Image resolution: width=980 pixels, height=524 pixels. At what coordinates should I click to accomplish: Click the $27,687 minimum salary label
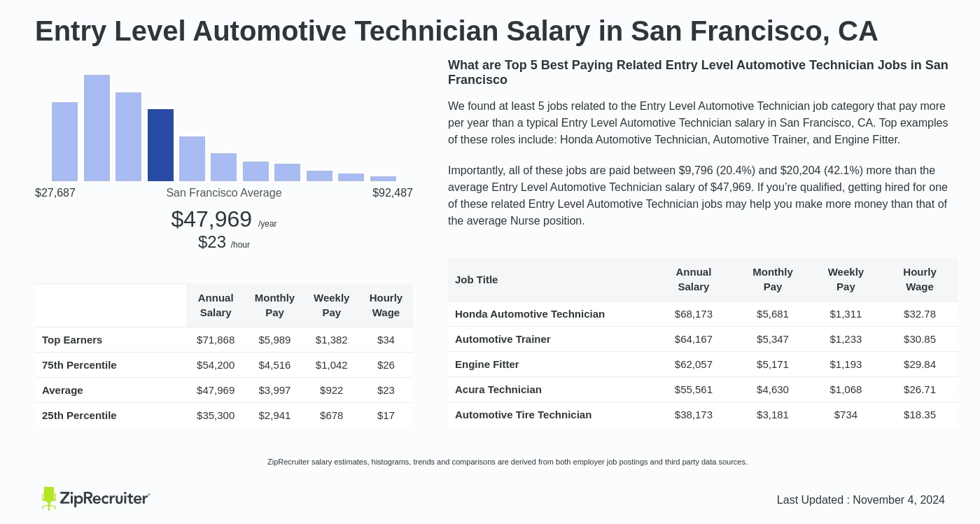click(x=55, y=193)
